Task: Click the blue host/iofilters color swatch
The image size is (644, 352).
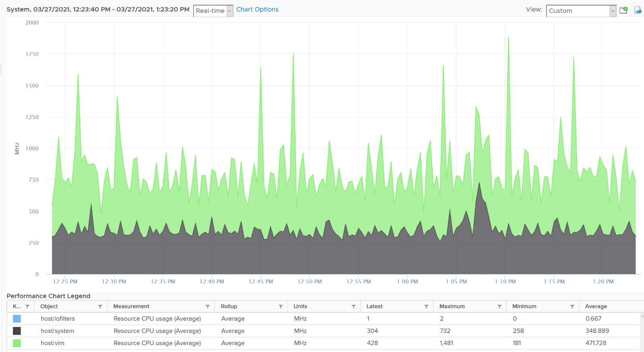Action: pyautogui.click(x=17, y=318)
